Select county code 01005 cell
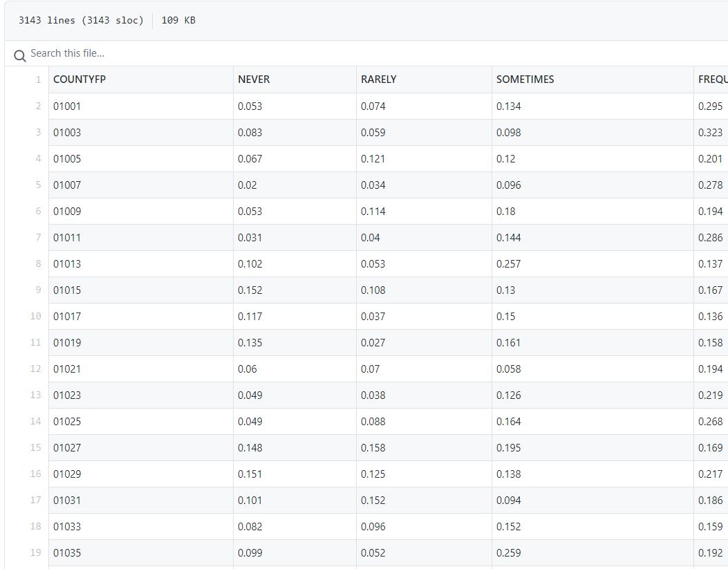Image resolution: width=728 pixels, height=569 pixels. click(x=140, y=159)
